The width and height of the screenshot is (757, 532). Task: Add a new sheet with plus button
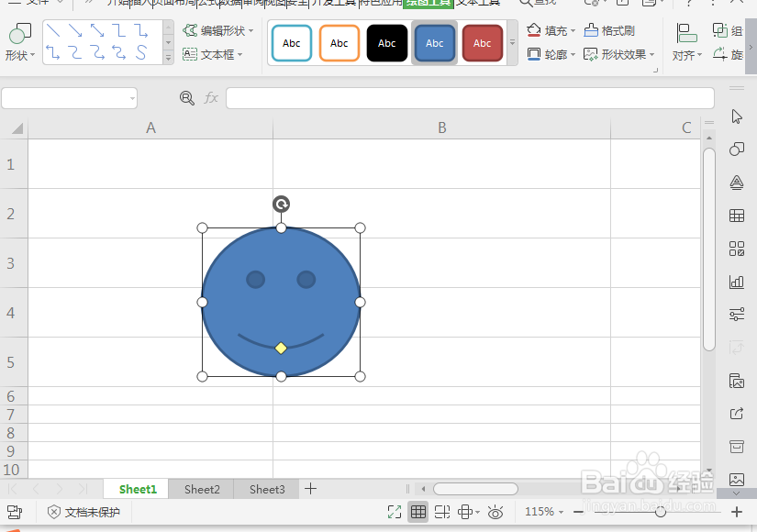(x=310, y=489)
